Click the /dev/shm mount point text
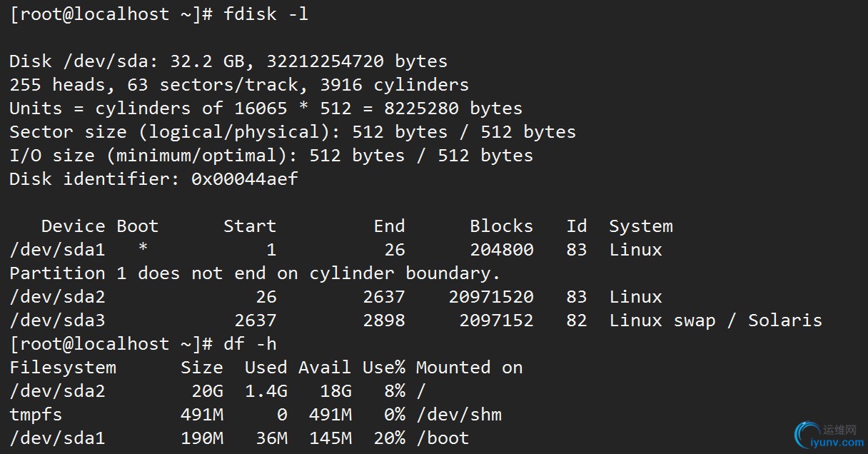Image resolution: width=868 pixels, height=454 pixels. pyautogui.click(x=458, y=415)
